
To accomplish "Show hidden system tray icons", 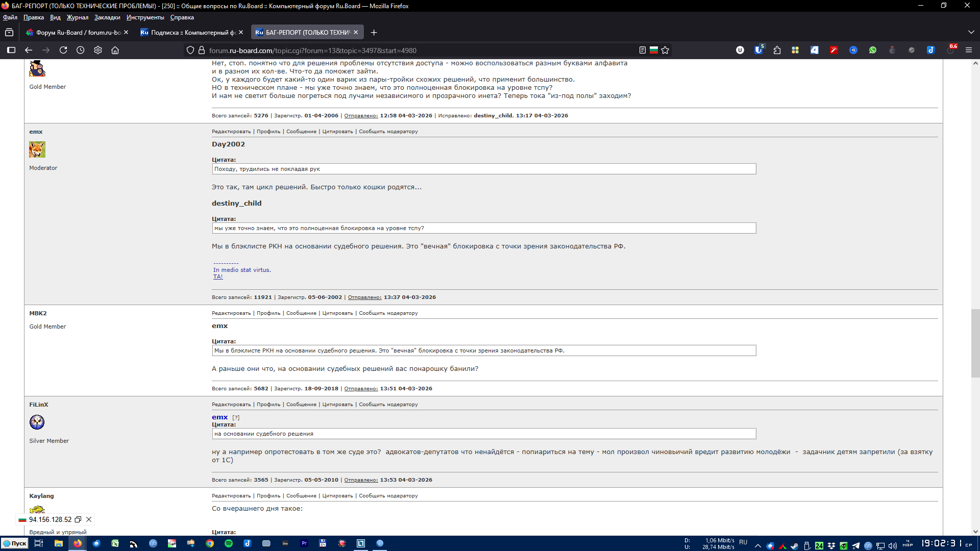I will pyautogui.click(x=758, y=545).
